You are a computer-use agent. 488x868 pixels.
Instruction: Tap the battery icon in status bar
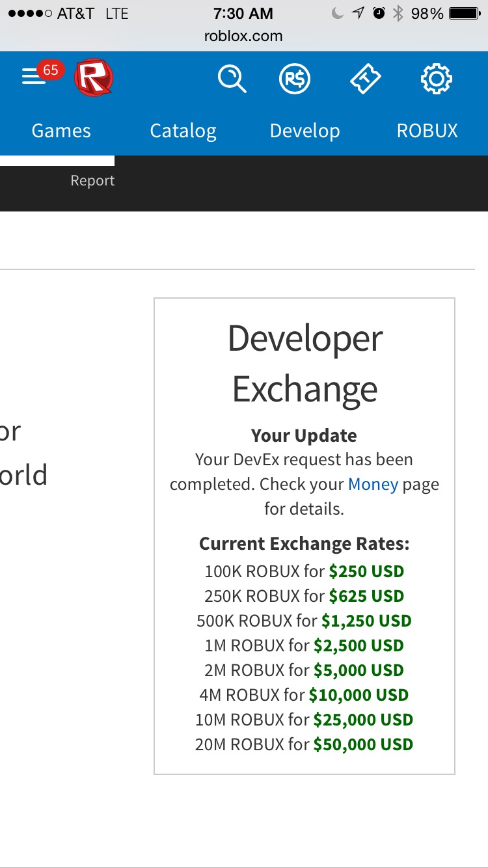pos(465,14)
